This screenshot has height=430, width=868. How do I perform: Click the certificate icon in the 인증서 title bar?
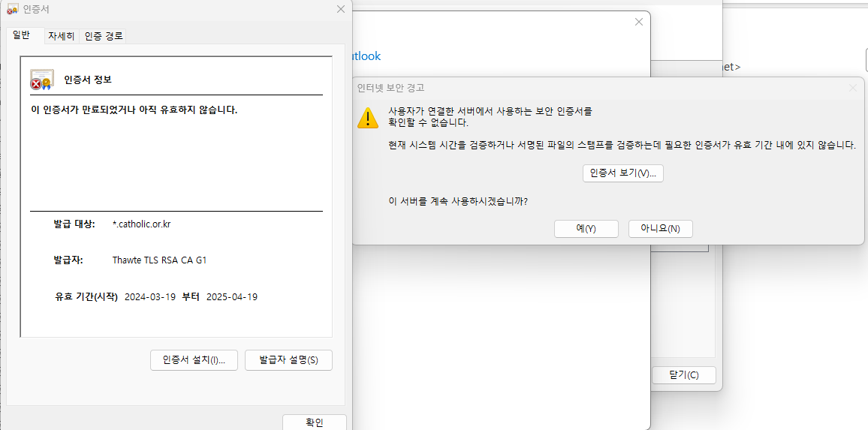(13, 10)
